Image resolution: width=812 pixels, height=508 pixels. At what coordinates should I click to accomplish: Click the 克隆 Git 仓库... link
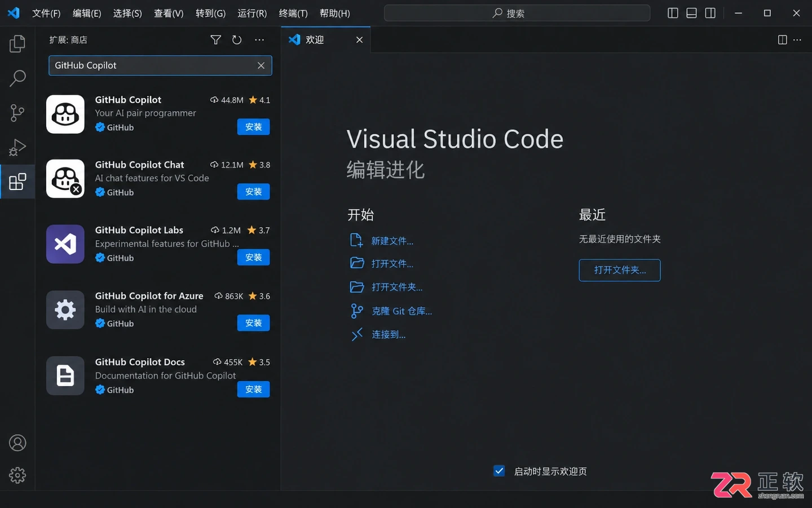click(401, 311)
